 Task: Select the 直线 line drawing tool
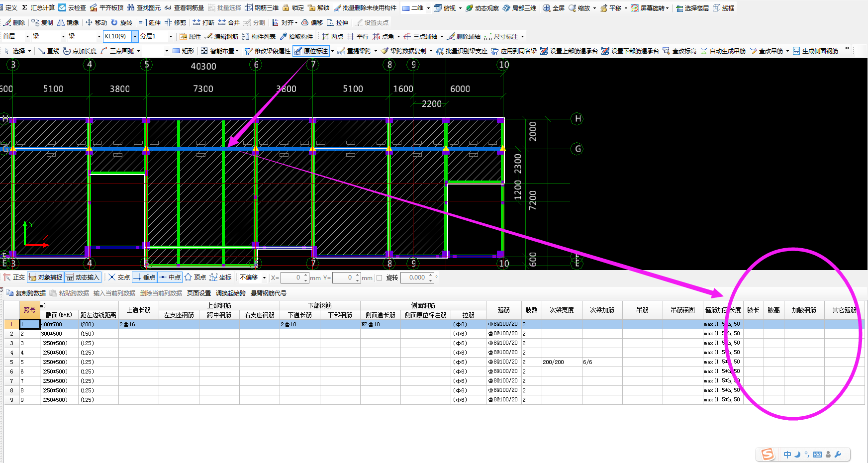(x=48, y=51)
